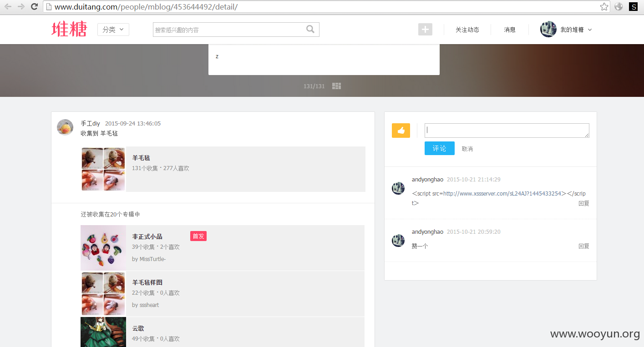This screenshot has width=644, height=347.
Task: Visit the author sssheart link
Action: tap(149, 305)
